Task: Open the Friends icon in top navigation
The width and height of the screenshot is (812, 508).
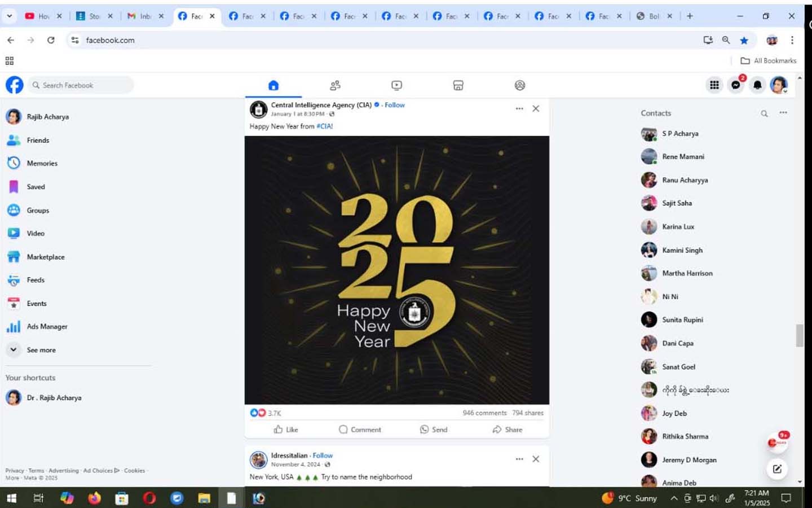Action: tap(335, 85)
